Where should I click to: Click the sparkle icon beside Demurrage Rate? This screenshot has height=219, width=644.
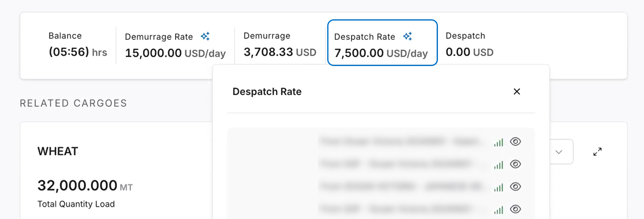pos(205,36)
